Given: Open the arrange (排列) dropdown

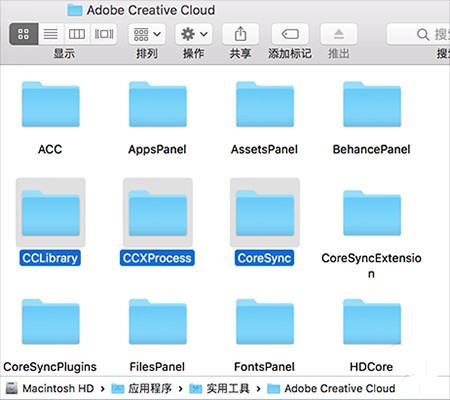Looking at the screenshot, I should (x=147, y=34).
